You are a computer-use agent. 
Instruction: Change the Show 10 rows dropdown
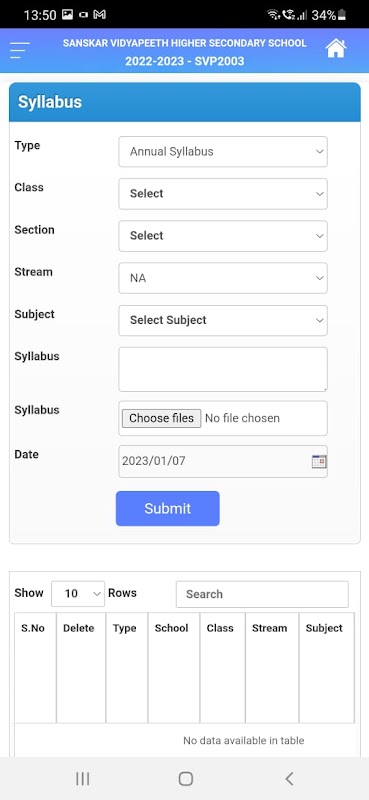click(x=78, y=594)
